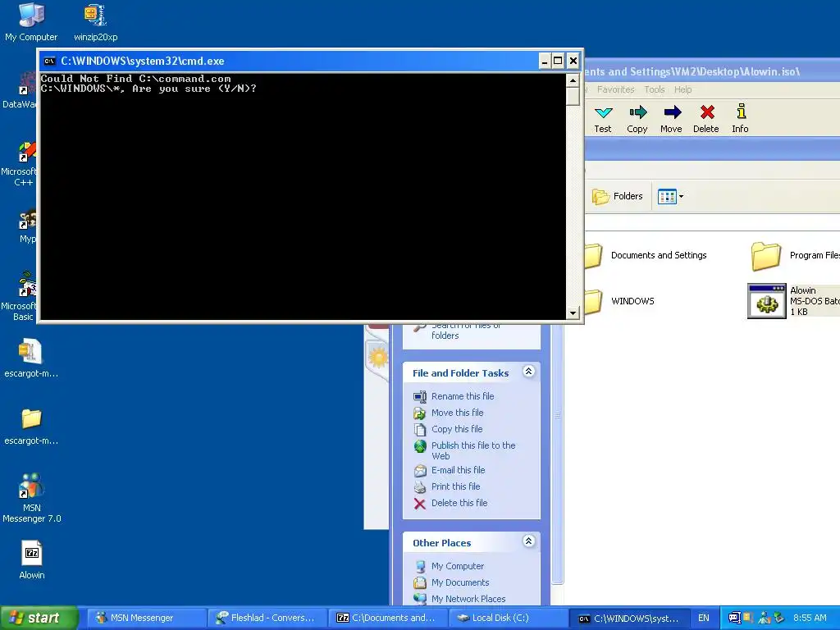
Task: Switch to Fleshlad conversation taskbar button
Action: 267,618
